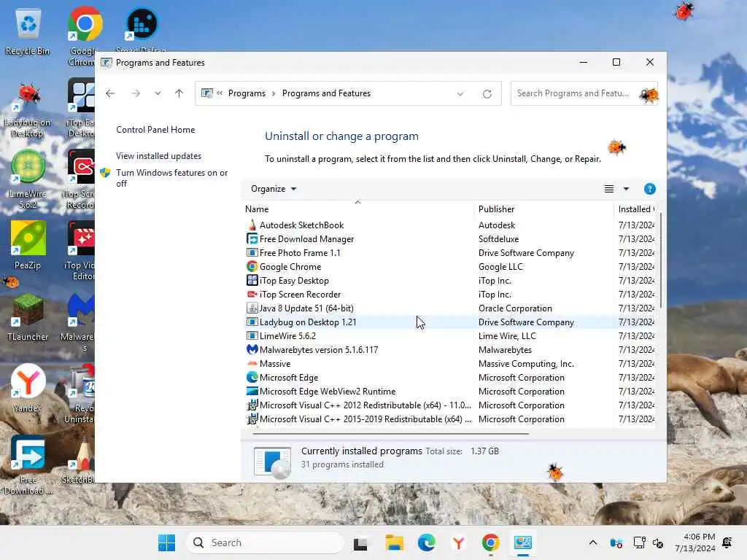747x560 pixels.
Task: Expand address bar previous locations dropdown
Action: click(460, 94)
